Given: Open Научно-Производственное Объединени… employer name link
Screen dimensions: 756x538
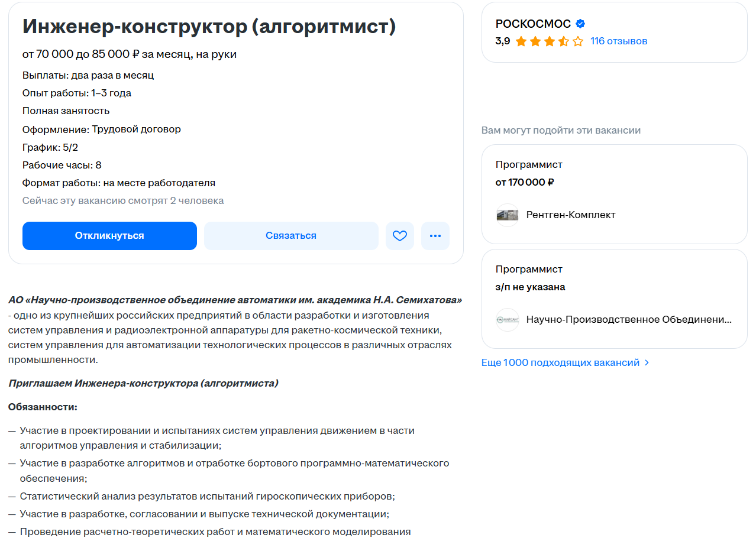Looking at the screenshot, I should pyautogui.click(x=629, y=320).
